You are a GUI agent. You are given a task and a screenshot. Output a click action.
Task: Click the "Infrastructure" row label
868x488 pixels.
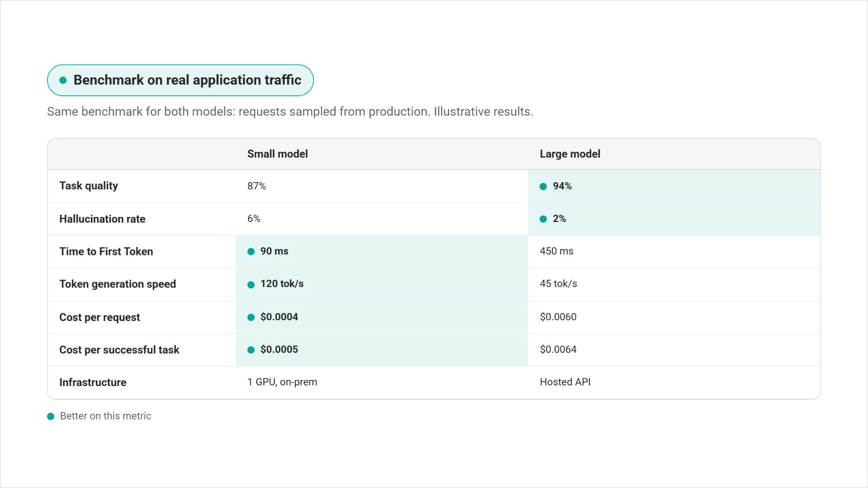pos(93,383)
